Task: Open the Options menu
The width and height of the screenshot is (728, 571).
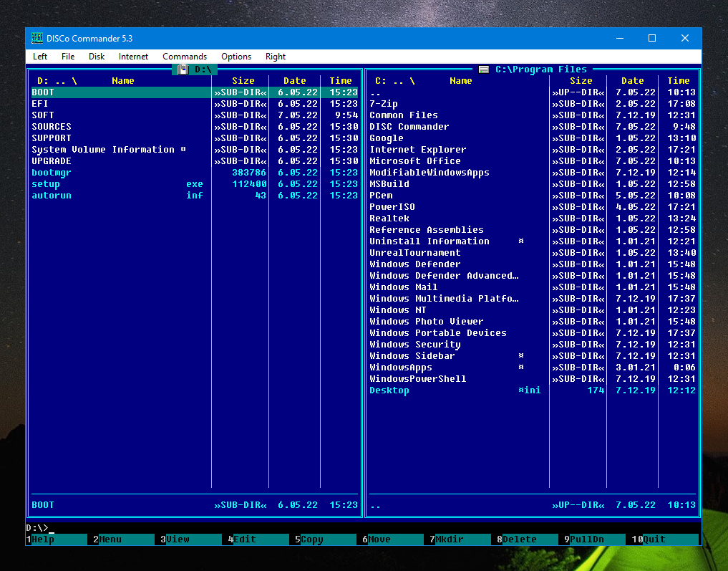Action: point(236,57)
